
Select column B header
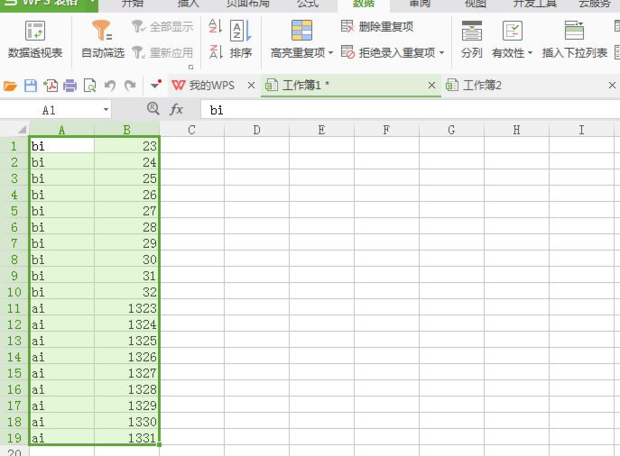click(127, 130)
